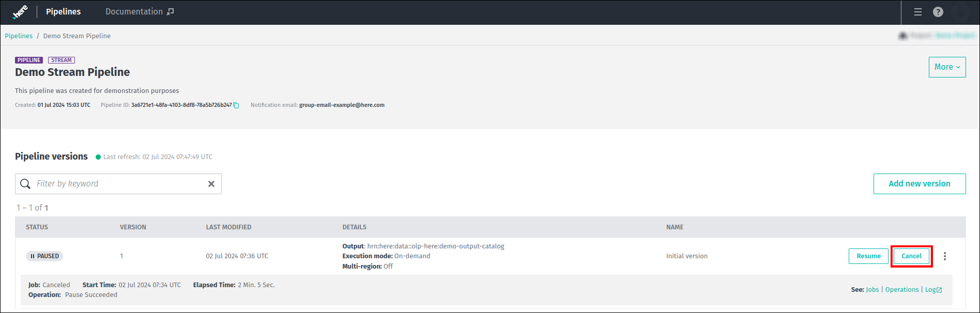
Task: Click the Elapsed Time value text
Action: point(256,285)
